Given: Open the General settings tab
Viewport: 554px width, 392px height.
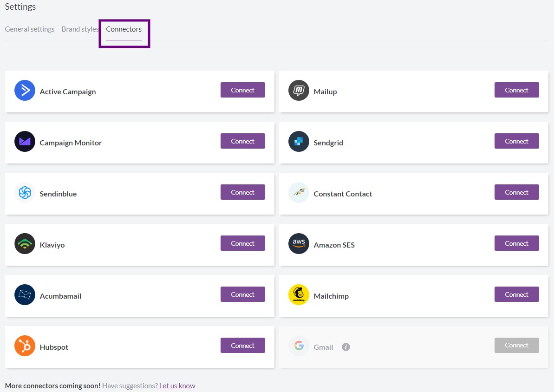Looking at the screenshot, I should [30, 29].
